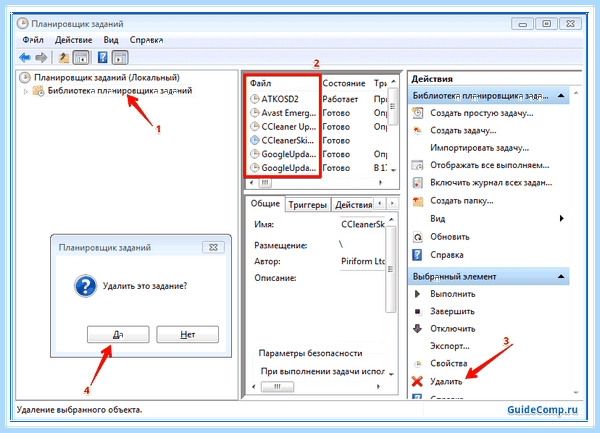The height and width of the screenshot is (433, 600).
Task: Expand the Библиотека планировщика заданий tree node
Action: pos(26,91)
